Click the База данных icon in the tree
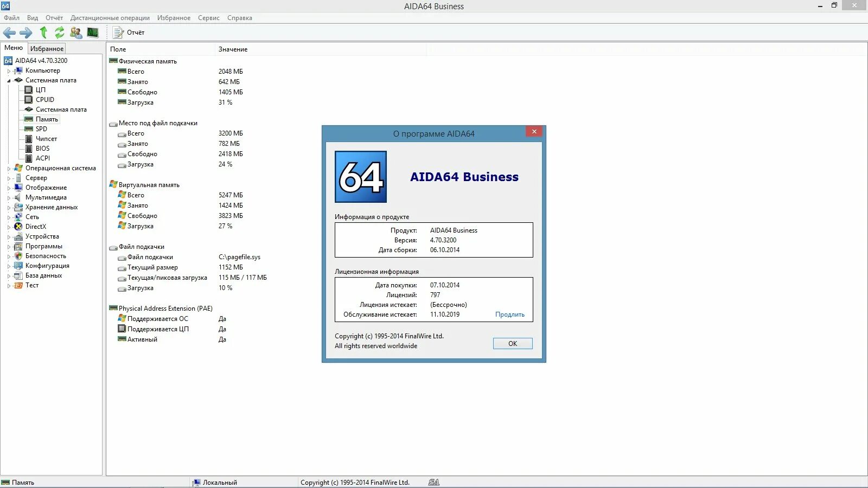This screenshot has height=488, width=868. 18,275
